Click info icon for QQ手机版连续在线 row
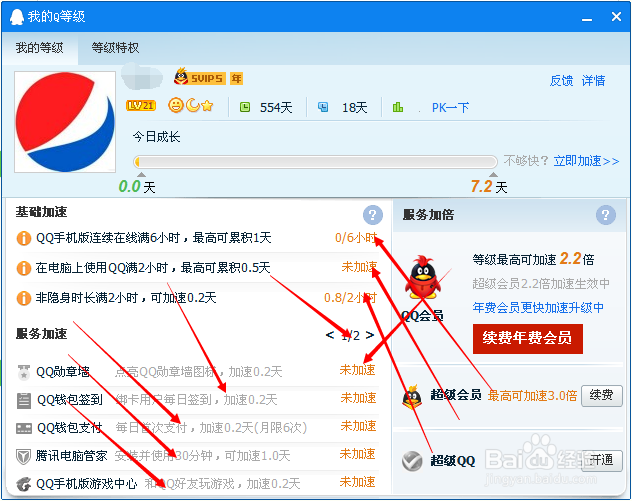 click(x=24, y=238)
